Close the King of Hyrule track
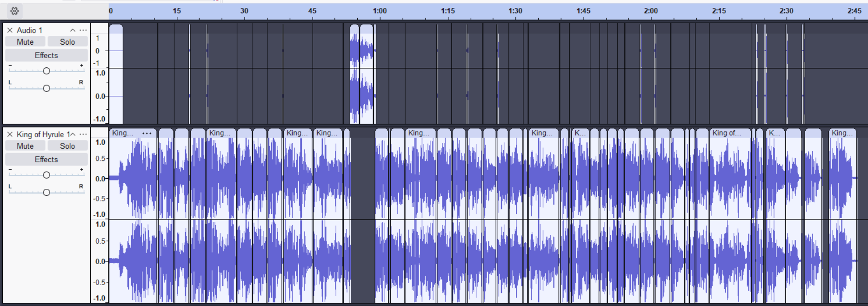 [x=10, y=134]
